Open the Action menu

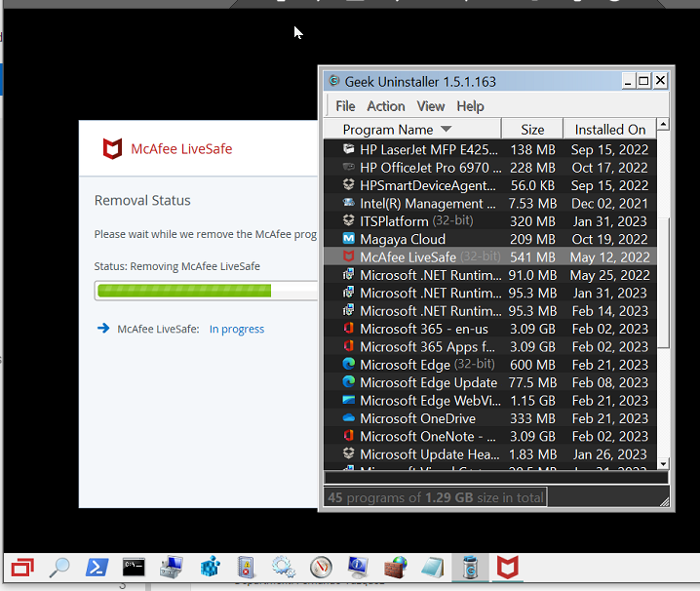tap(386, 106)
